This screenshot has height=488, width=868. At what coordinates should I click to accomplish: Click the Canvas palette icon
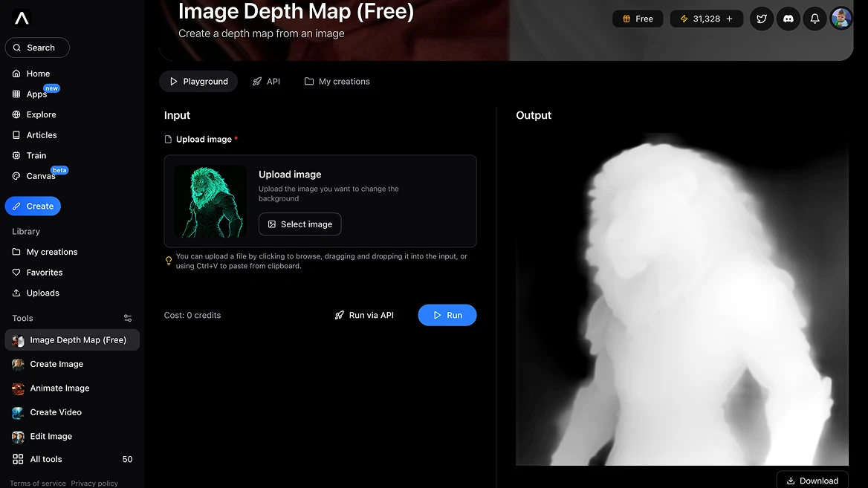pyautogui.click(x=16, y=176)
